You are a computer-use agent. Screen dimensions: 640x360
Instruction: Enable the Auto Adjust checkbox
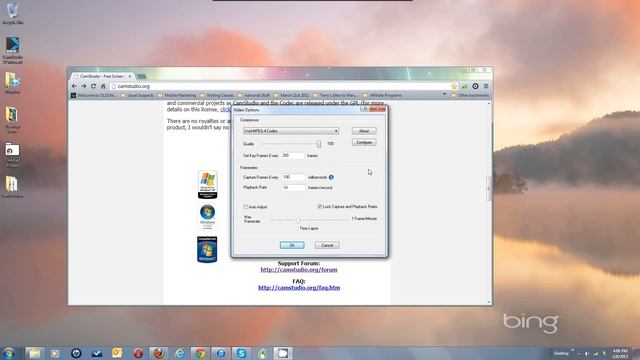(246, 207)
